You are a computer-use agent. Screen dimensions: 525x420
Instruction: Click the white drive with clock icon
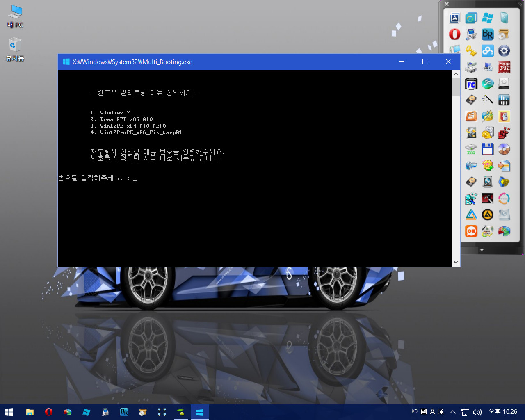pos(504,84)
